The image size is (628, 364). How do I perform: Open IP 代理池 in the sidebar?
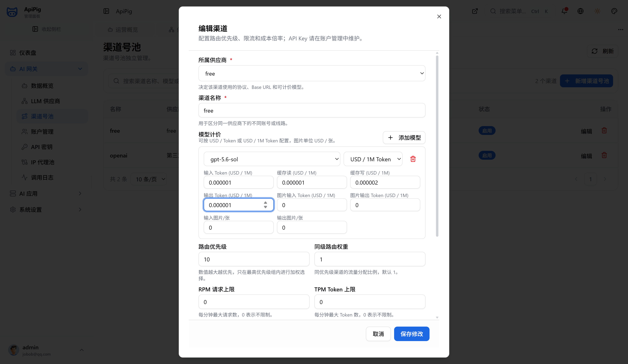point(52,162)
